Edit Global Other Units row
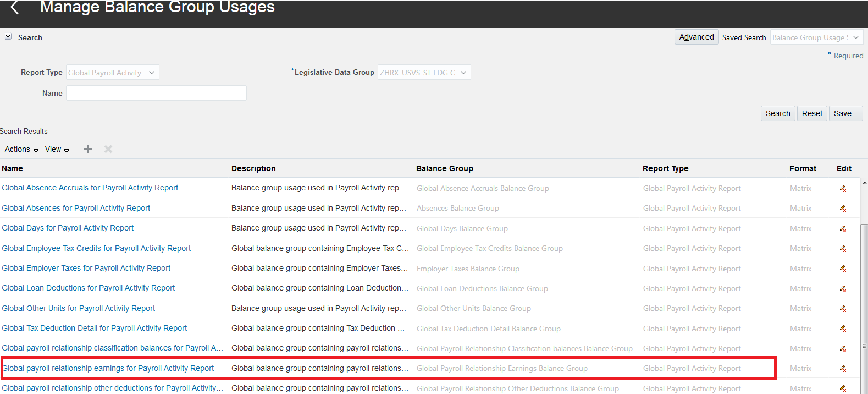 pyautogui.click(x=843, y=309)
